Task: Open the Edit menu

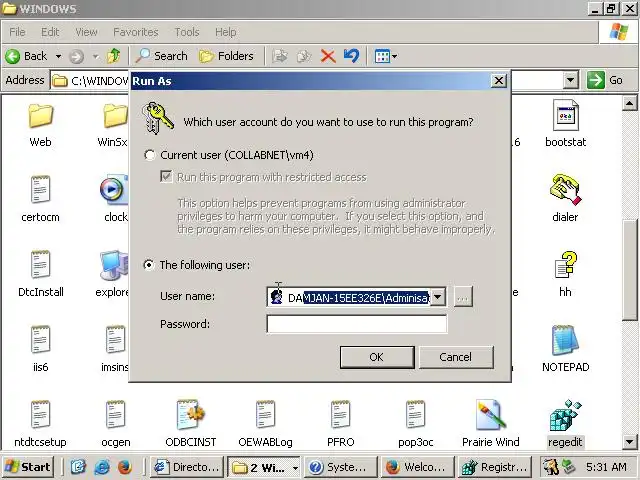Action: click(x=50, y=32)
